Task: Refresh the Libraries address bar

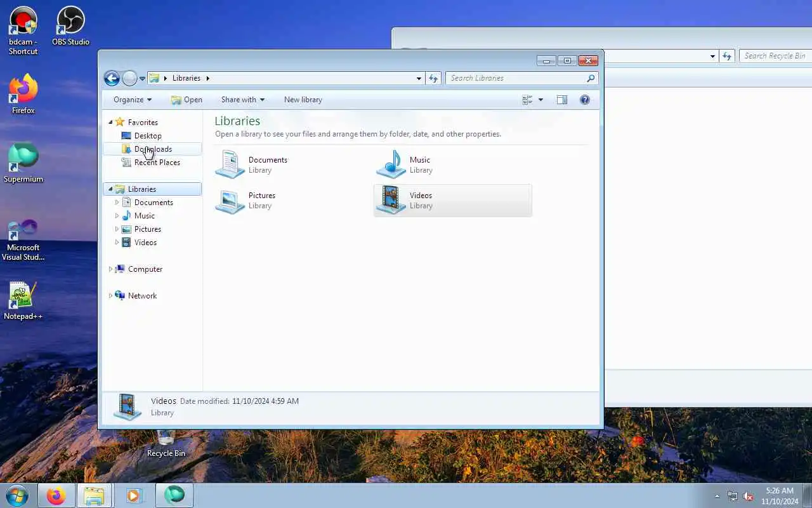Action: [433, 78]
